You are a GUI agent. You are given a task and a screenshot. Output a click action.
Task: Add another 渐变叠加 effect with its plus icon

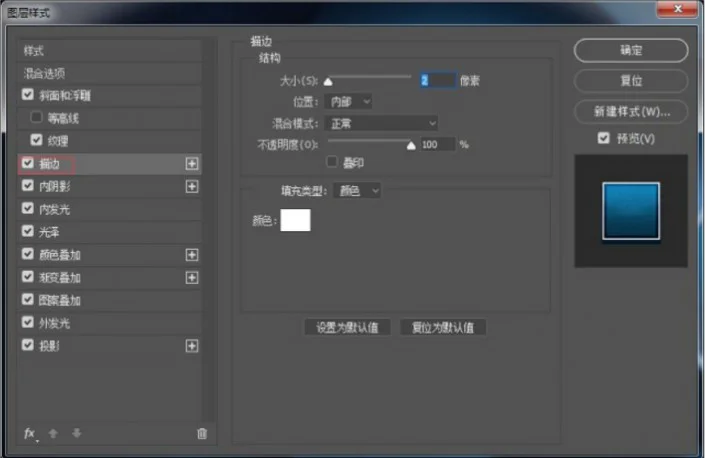coord(192,277)
